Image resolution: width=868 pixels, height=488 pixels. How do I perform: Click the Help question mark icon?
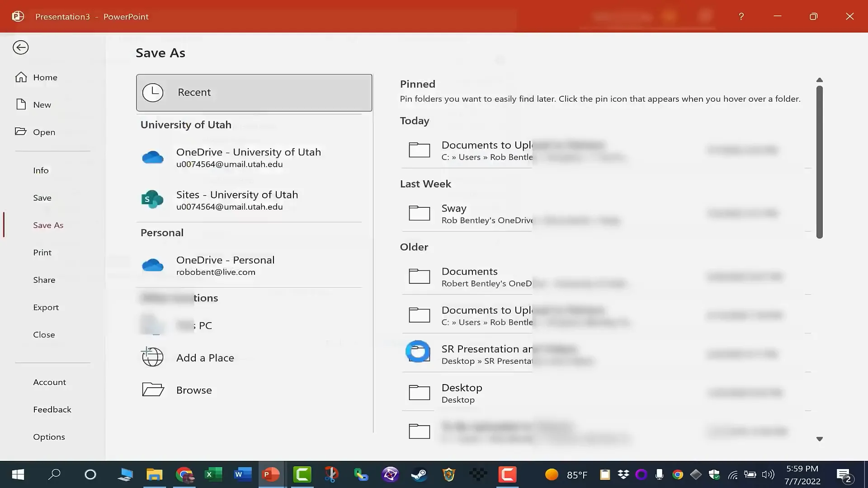(x=741, y=17)
